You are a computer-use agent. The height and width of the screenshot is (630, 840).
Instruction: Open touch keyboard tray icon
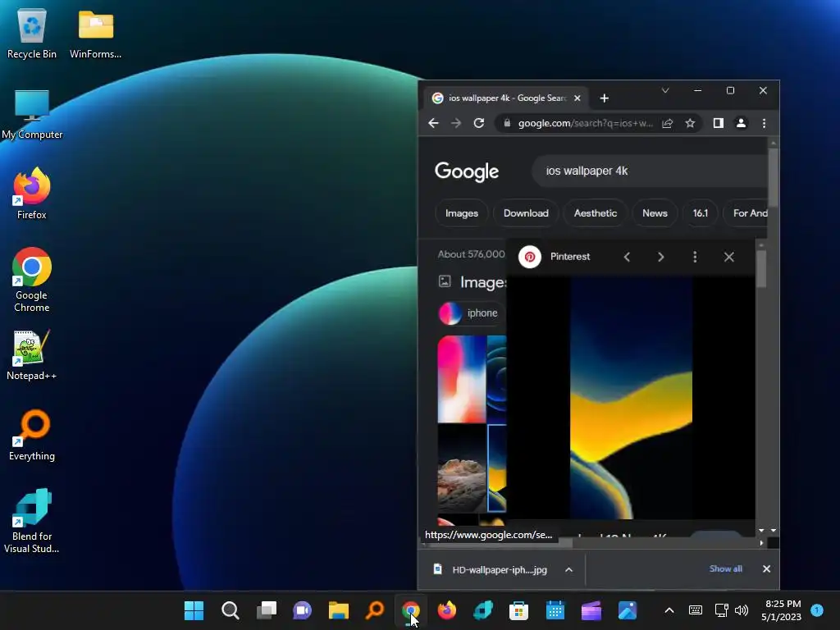(x=696, y=610)
